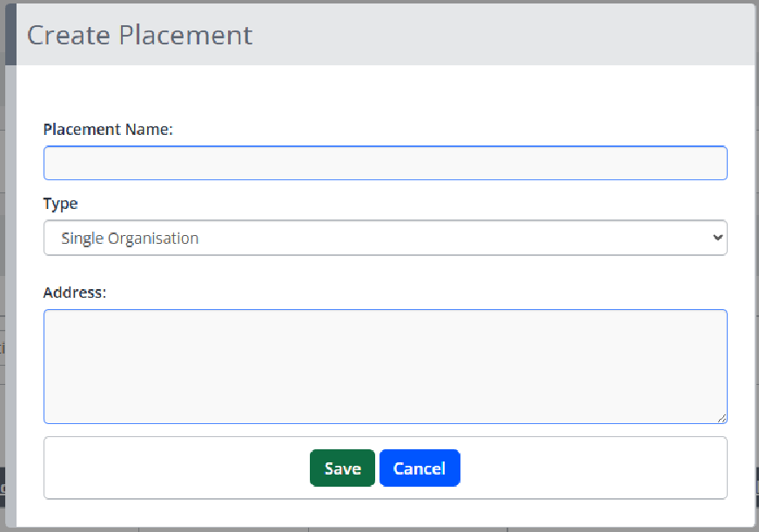Click the 'Create Placement' dialog title
Image resolution: width=759 pixels, height=532 pixels.
pyautogui.click(x=139, y=35)
